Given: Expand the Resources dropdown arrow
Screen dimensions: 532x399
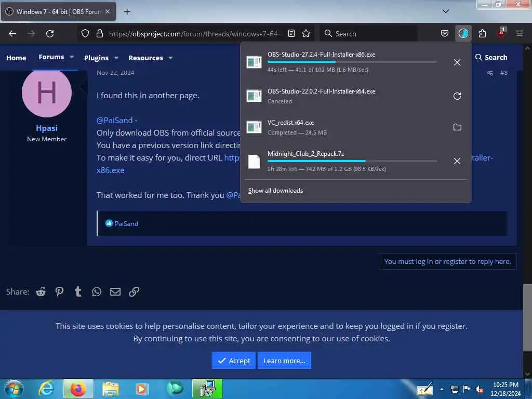Looking at the screenshot, I should click(x=170, y=58).
